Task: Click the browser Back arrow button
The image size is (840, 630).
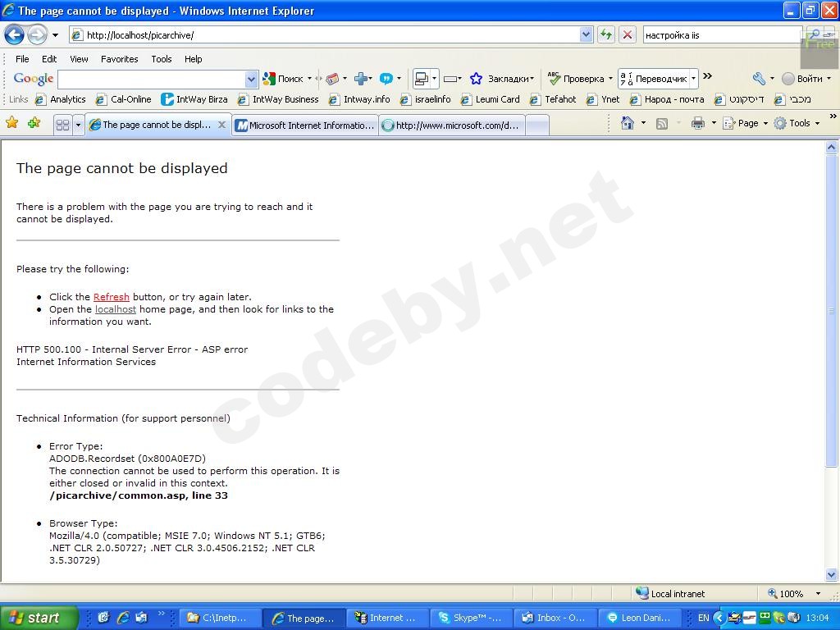Action: 14,35
